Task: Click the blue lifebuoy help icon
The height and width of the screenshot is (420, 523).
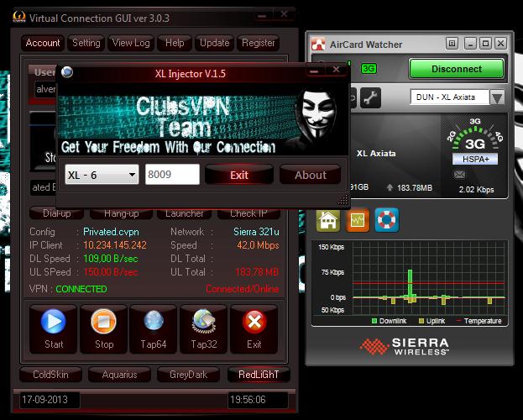Action: click(386, 220)
